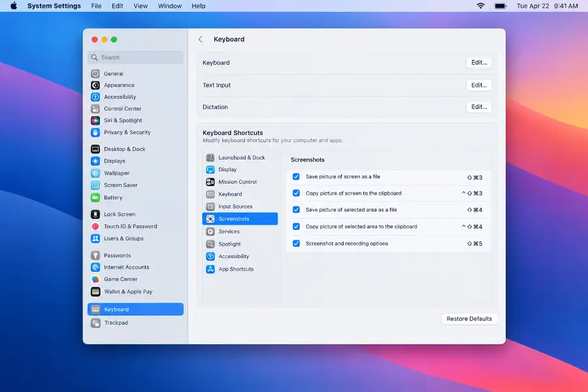Select Keyboard in shortcuts category list
This screenshot has width=588, height=392.
[240, 194]
